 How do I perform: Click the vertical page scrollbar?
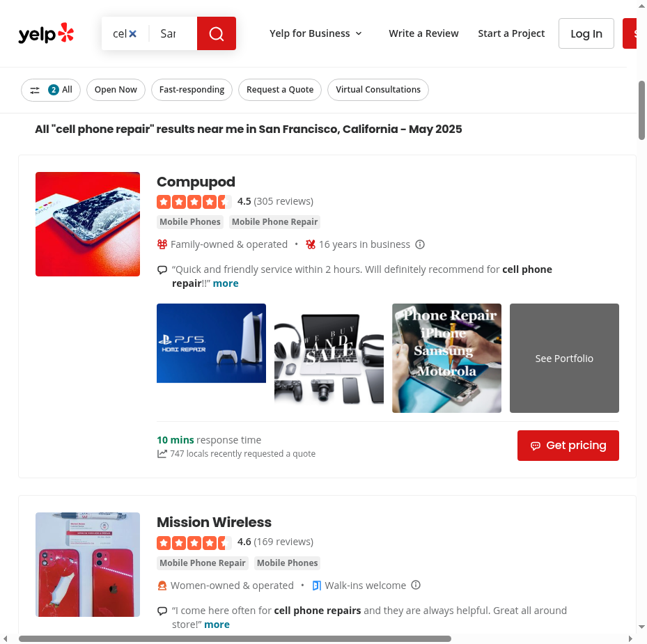pyautogui.click(x=641, y=111)
